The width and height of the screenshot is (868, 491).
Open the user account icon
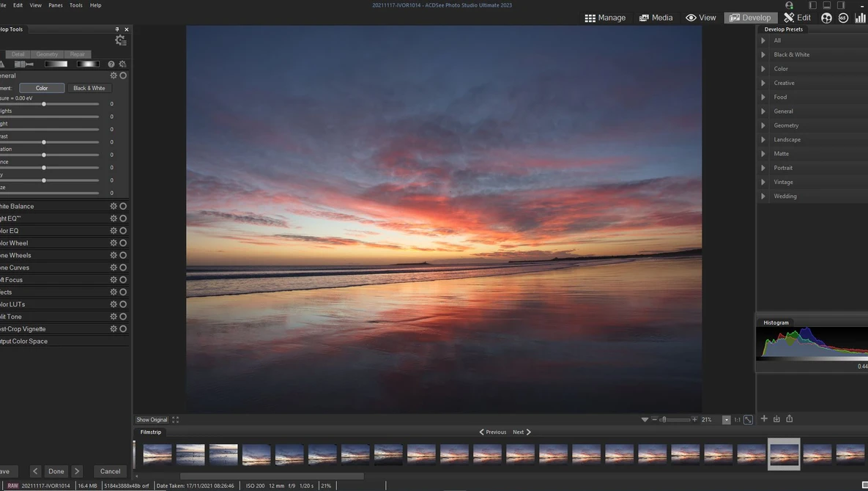click(790, 5)
